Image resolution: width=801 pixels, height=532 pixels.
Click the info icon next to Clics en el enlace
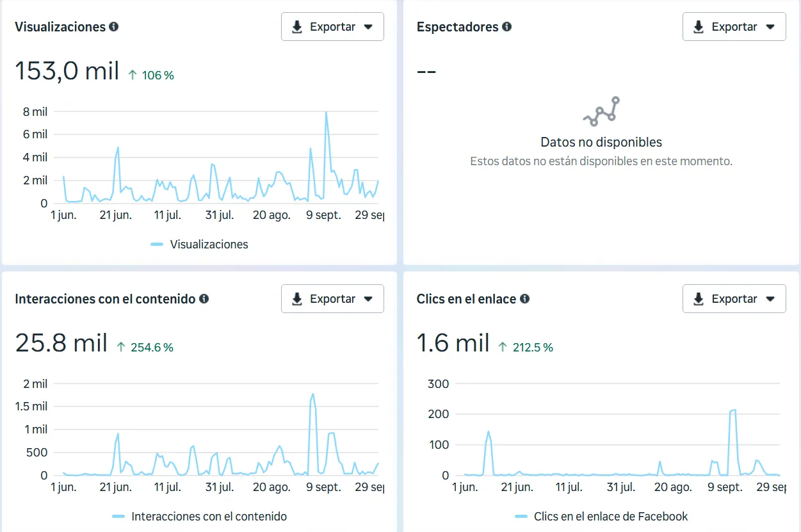pos(524,299)
